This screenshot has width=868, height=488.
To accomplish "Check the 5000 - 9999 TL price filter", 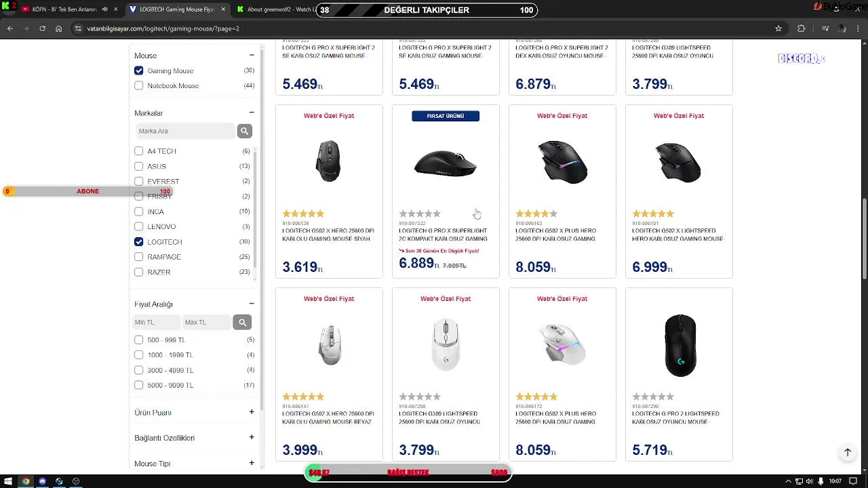I will point(139,385).
